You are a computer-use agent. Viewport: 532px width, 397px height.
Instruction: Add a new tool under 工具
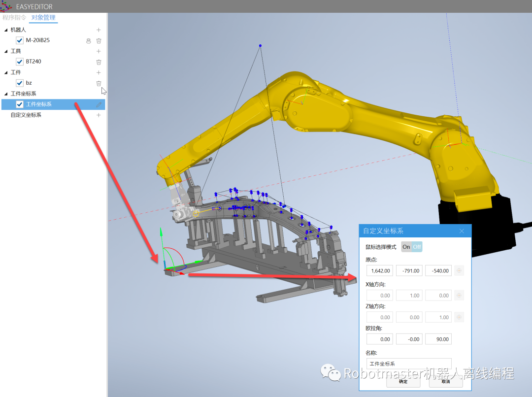[x=99, y=51]
